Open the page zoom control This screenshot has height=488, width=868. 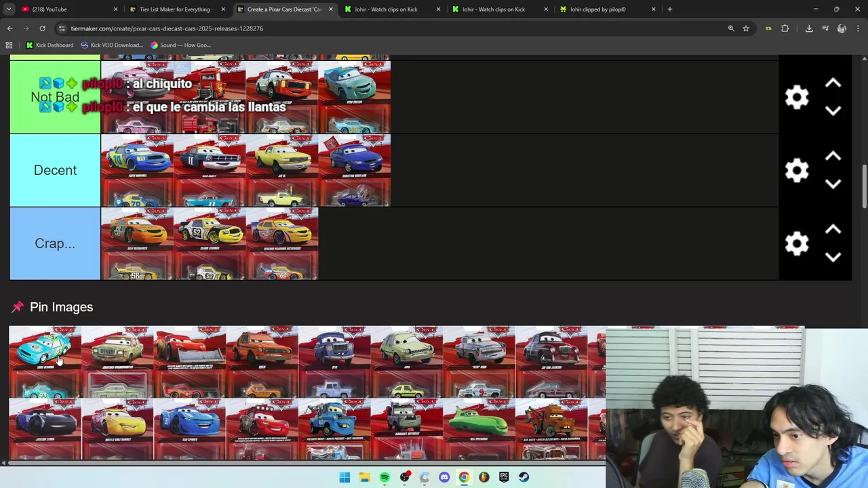(x=731, y=28)
